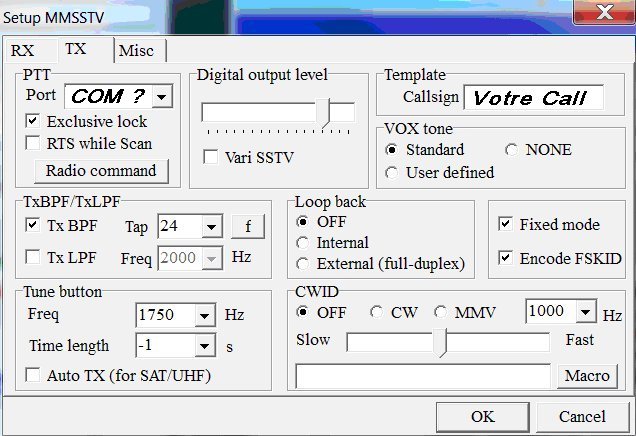This screenshot has height=436, width=636.
Task: Click the Radio command button
Action: click(x=101, y=171)
